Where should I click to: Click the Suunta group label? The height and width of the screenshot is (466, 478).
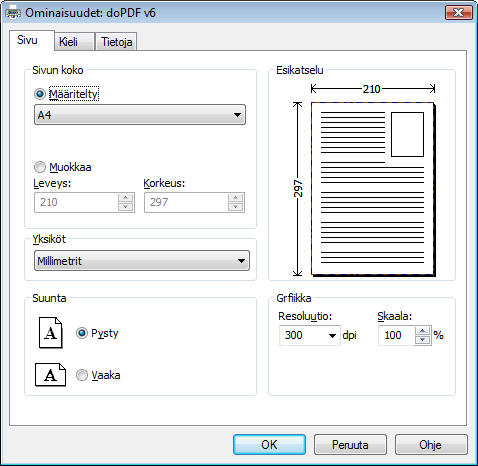point(49,298)
